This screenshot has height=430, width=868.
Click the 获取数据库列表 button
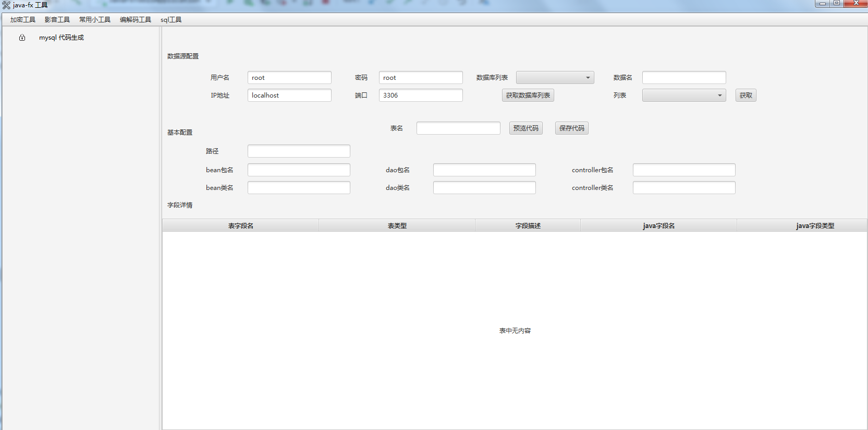[x=528, y=95]
